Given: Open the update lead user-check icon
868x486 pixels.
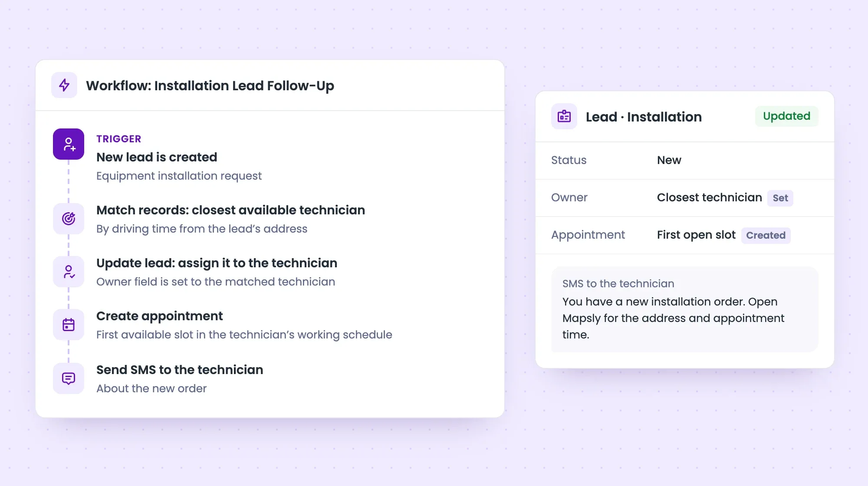Looking at the screenshot, I should [x=69, y=272].
